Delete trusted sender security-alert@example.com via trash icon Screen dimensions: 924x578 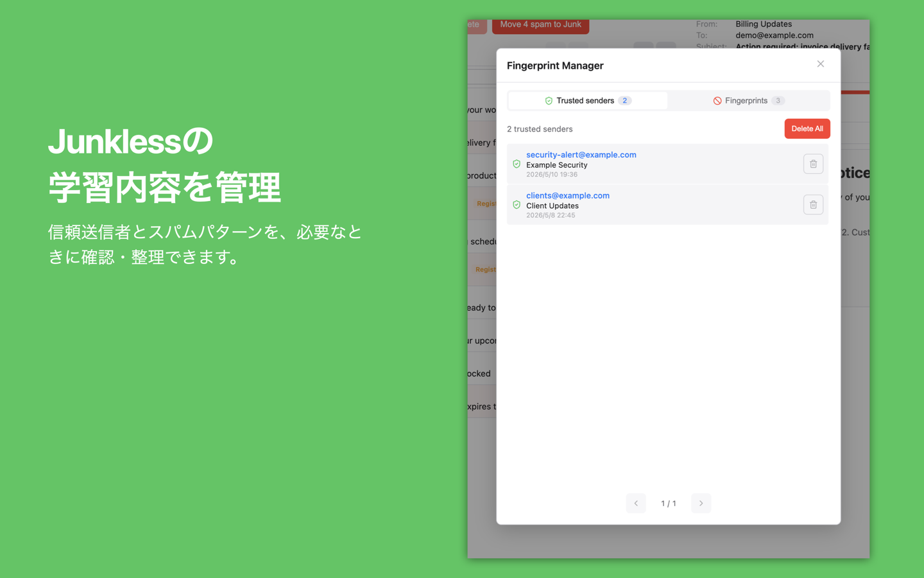coord(813,164)
